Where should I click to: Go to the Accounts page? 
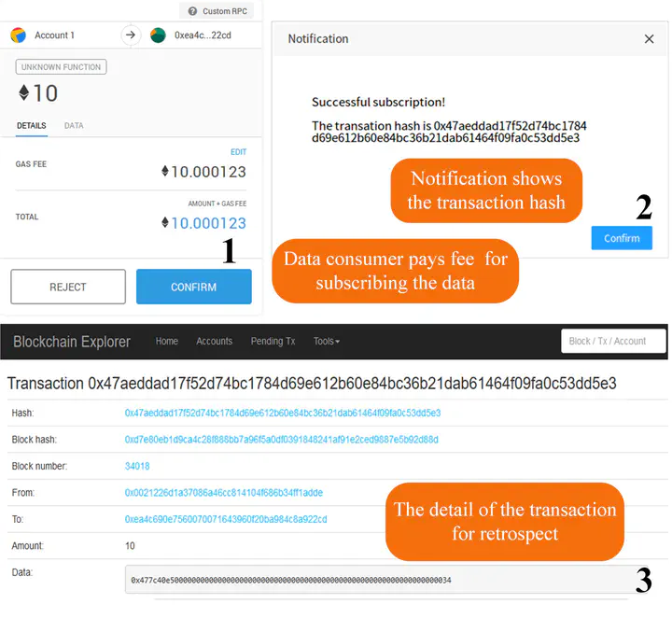point(214,342)
